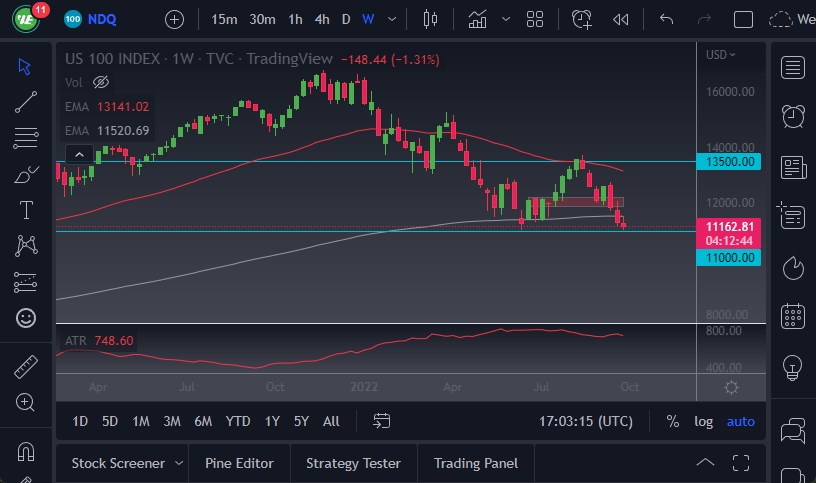This screenshot has height=483, width=816.
Task: Set the range to YTD
Action: [238, 421]
